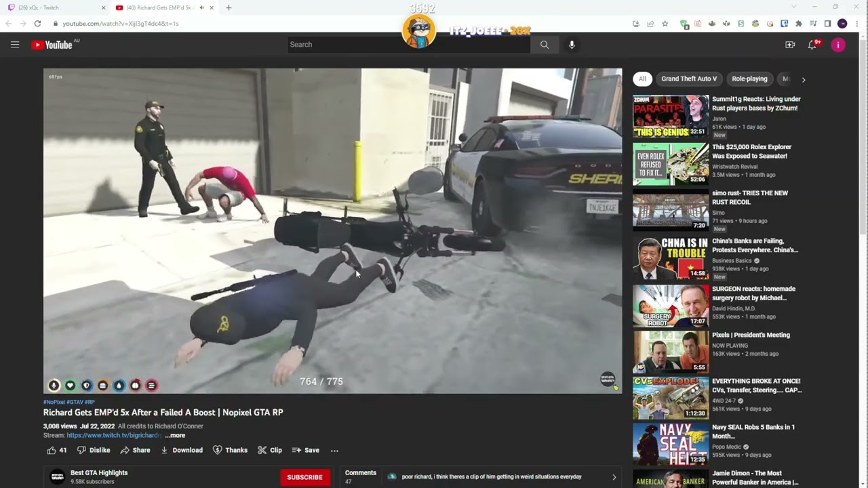Open China's Banks are Failing video

click(x=755, y=245)
